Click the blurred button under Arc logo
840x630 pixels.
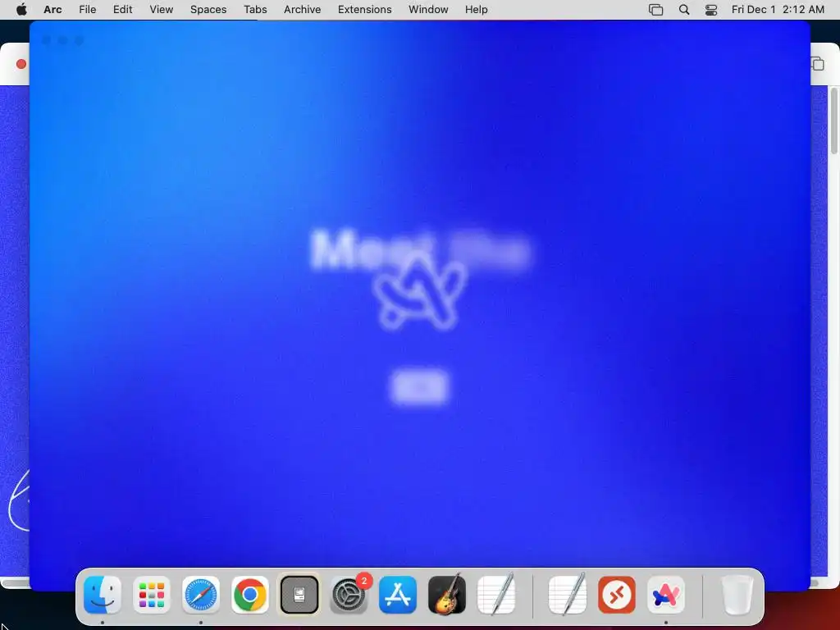[418, 387]
